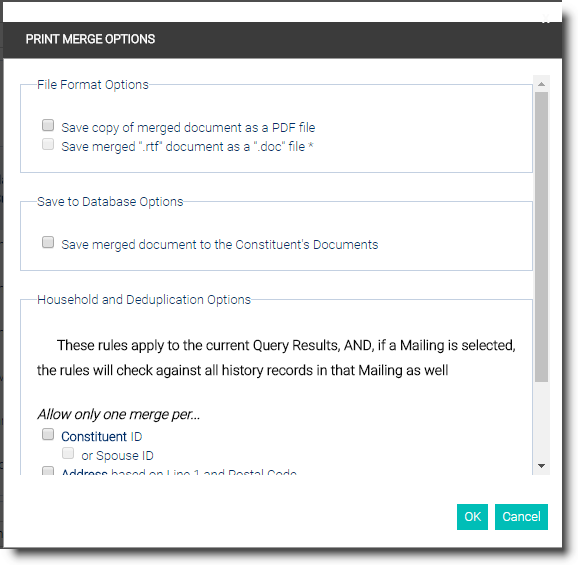
Task: Cancel the Print Merge Options dialog
Action: (521, 517)
